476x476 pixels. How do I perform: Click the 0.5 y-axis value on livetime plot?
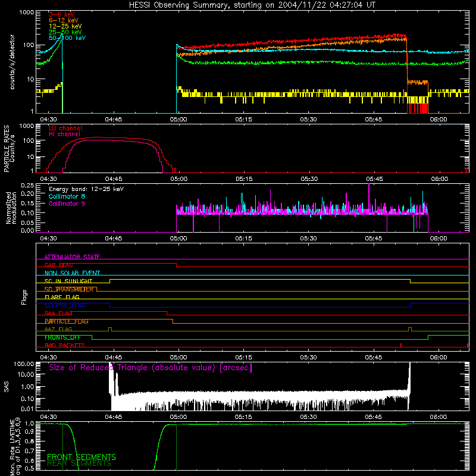[29, 468]
